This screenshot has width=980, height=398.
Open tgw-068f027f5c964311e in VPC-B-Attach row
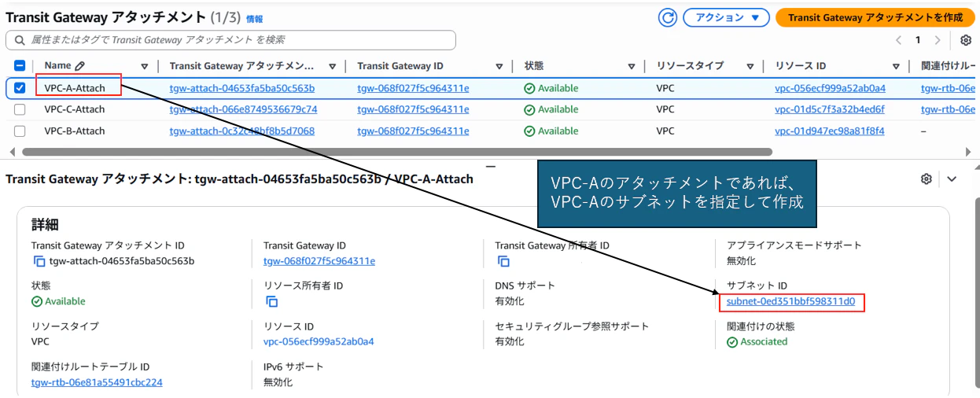click(x=413, y=131)
